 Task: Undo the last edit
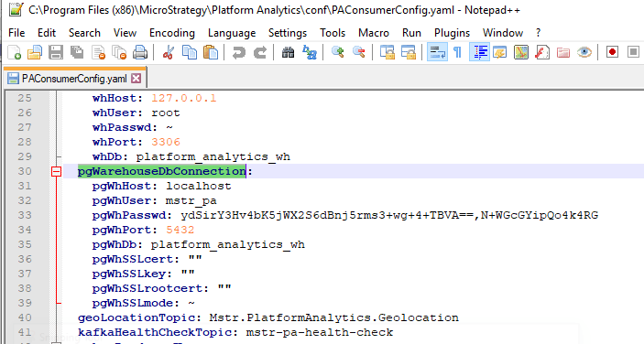click(x=238, y=52)
